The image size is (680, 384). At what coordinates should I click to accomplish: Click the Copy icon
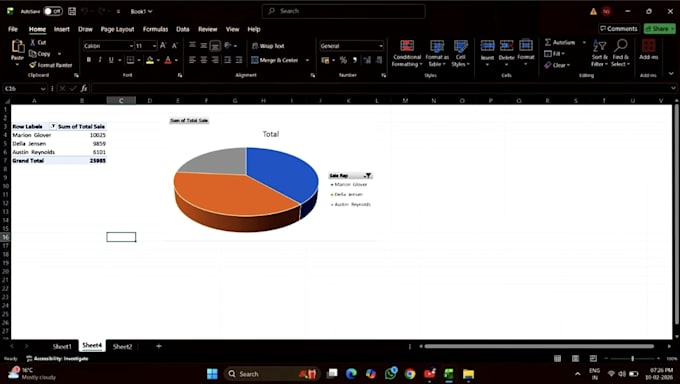(x=33, y=54)
